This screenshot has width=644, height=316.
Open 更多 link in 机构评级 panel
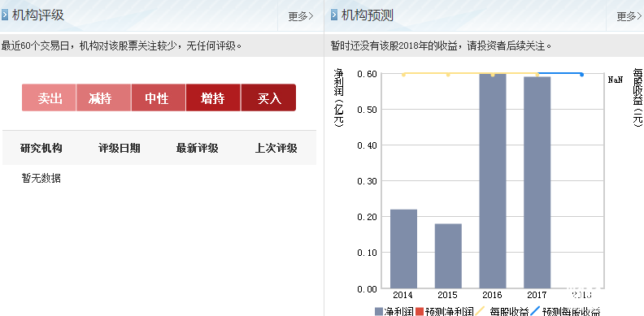click(x=301, y=16)
